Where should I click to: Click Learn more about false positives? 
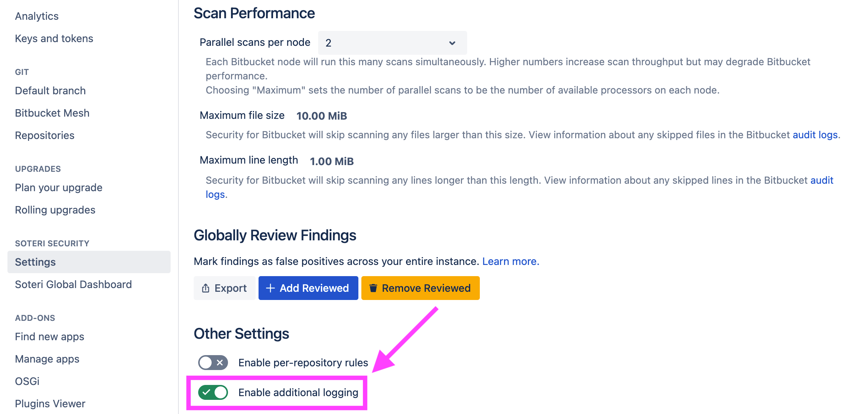click(510, 261)
